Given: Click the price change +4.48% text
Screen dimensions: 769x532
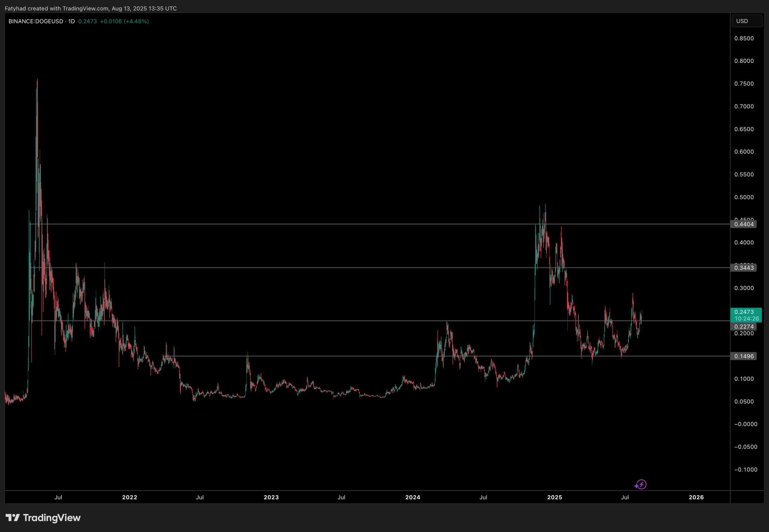Looking at the screenshot, I should (x=136, y=21).
